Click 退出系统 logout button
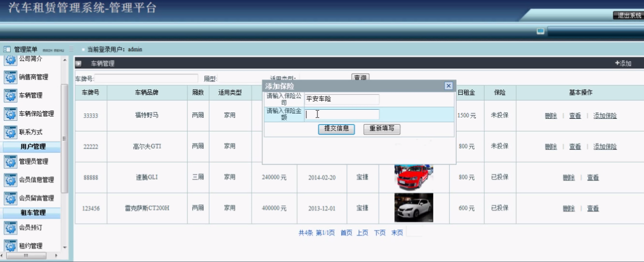Screen dimensions: 644x262 629,16
